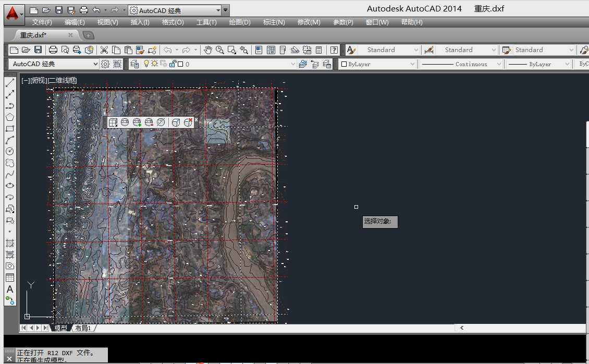Expand the layer 0 dropdown list
Image resolution: width=589 pixels, height=364 pixels.
click(x=293, y=64)
